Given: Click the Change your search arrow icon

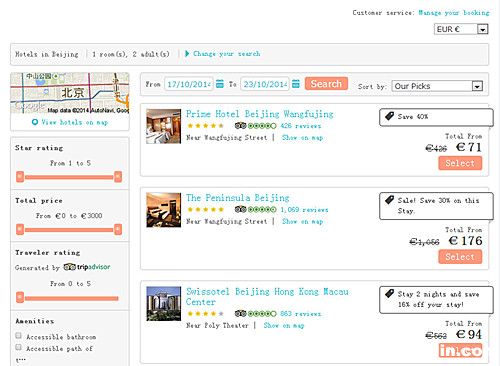Looking at the screenshot, I should pyautogui.click(x=187, y=53).
